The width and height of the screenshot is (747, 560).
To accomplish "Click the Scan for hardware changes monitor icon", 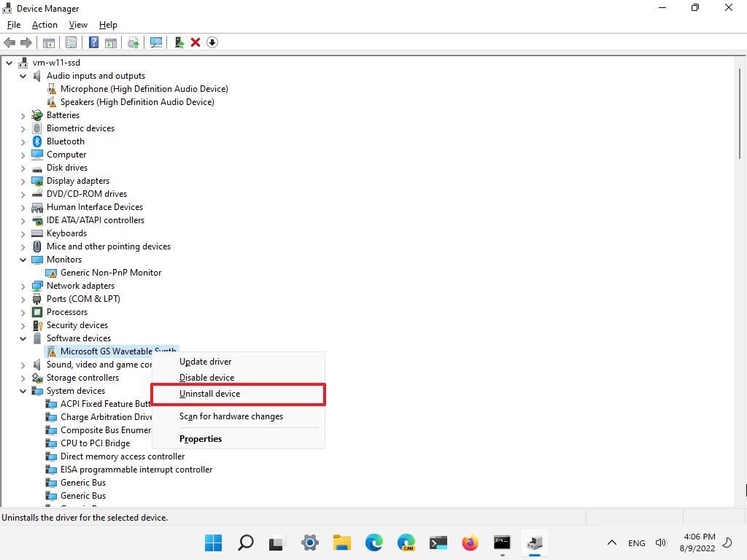I will tap(156, 42).
